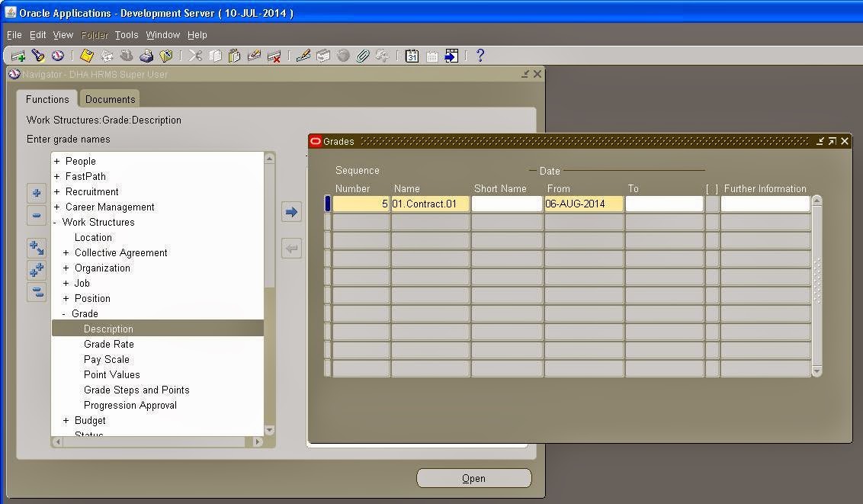Click the Cut scissors icon

195,56
